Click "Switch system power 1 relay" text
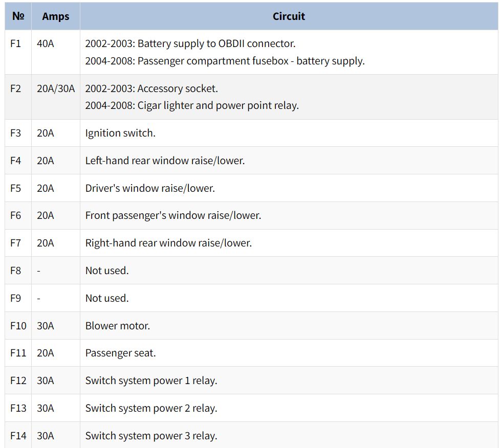 [151, 381]
